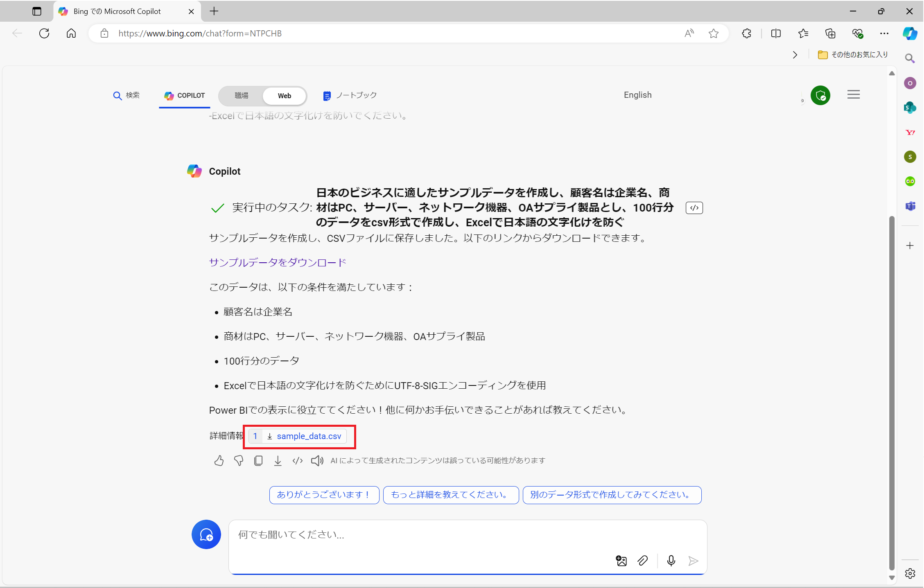
Task: Toggle split screen icon in toolbar
Action: pyautogui.click(x=776, y=33)
